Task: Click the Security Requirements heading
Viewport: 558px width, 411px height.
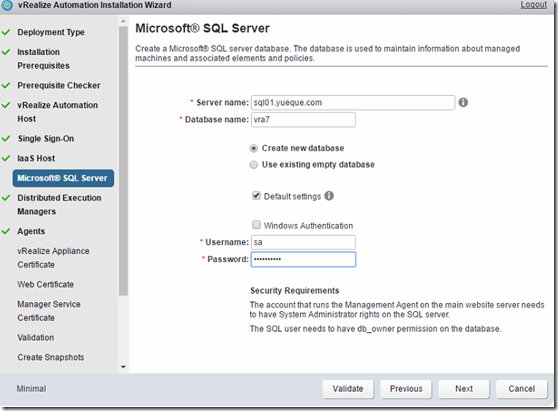Action: tap(295, 291)
